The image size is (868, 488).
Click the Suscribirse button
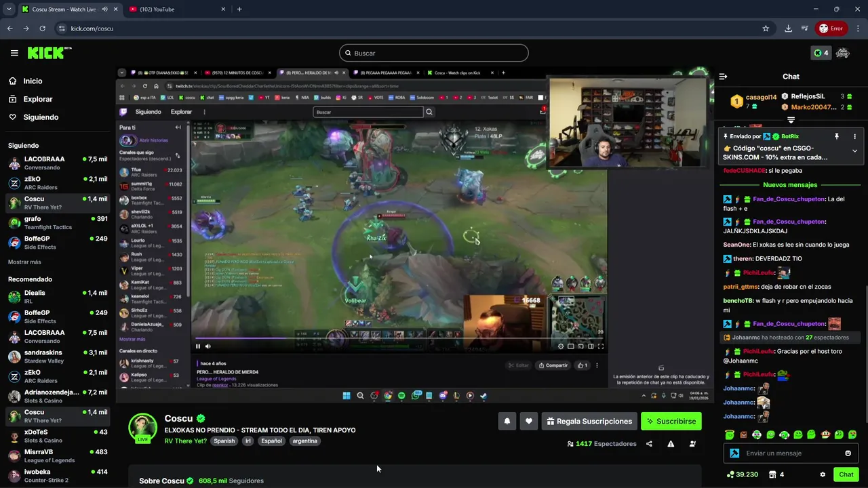coord(671,421)
